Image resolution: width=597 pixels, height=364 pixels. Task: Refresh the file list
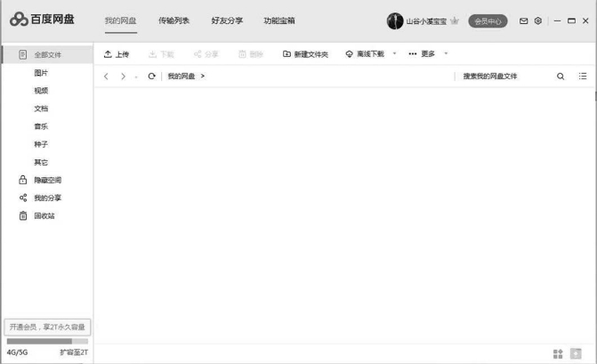pos(151,77)
